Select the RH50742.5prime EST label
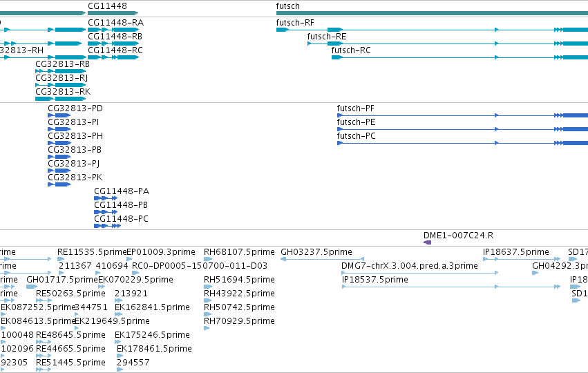The image size is (588, 373). 239,307
